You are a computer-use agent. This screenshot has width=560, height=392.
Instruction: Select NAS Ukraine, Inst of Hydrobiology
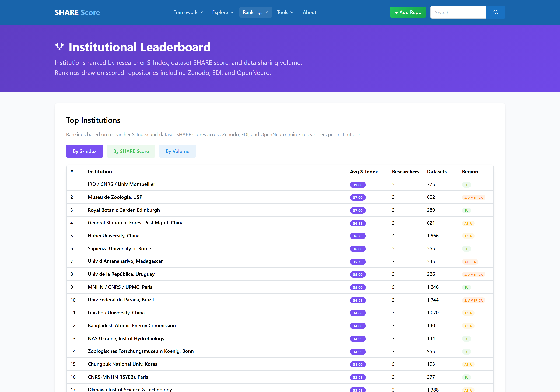pyautogui.click(x=126, y=338)
